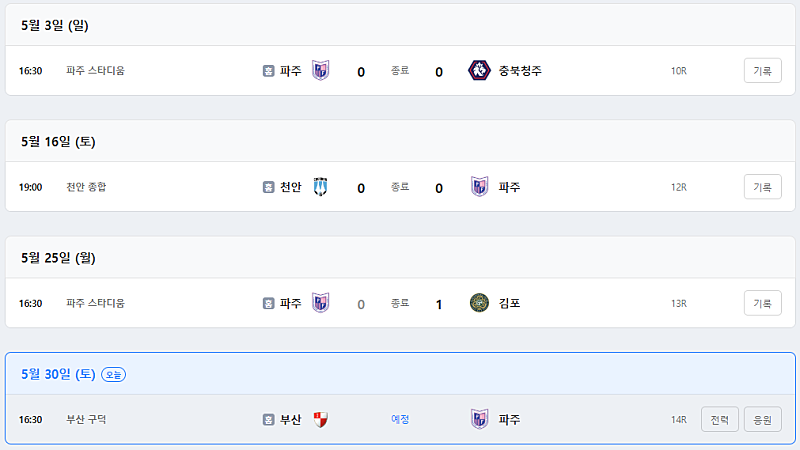The width and height of the screenshot is (800, 450).
Task: Click 충북청주 team name
Action: click(520, 71)
